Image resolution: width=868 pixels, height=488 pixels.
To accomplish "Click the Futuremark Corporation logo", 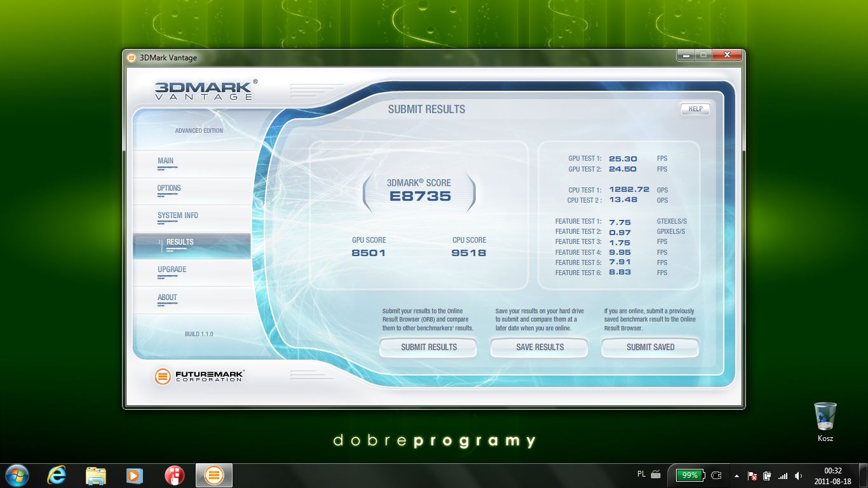I will click(199, 376).
